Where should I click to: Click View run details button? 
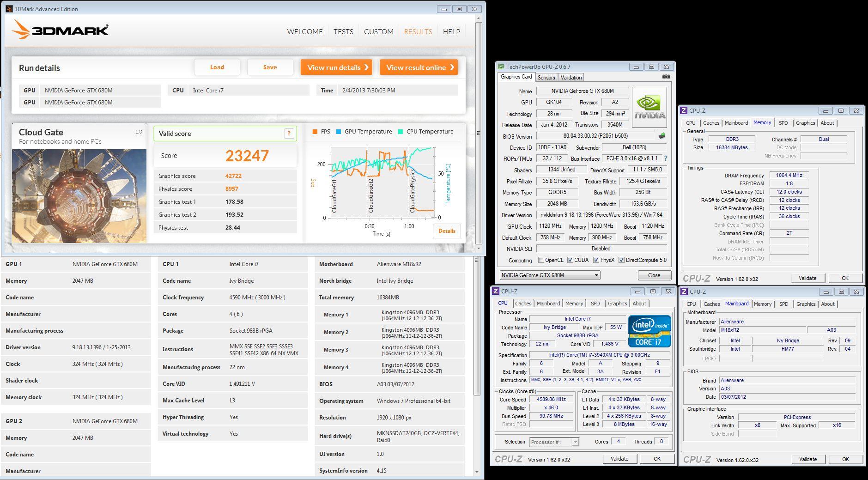(x=336, y=67)
